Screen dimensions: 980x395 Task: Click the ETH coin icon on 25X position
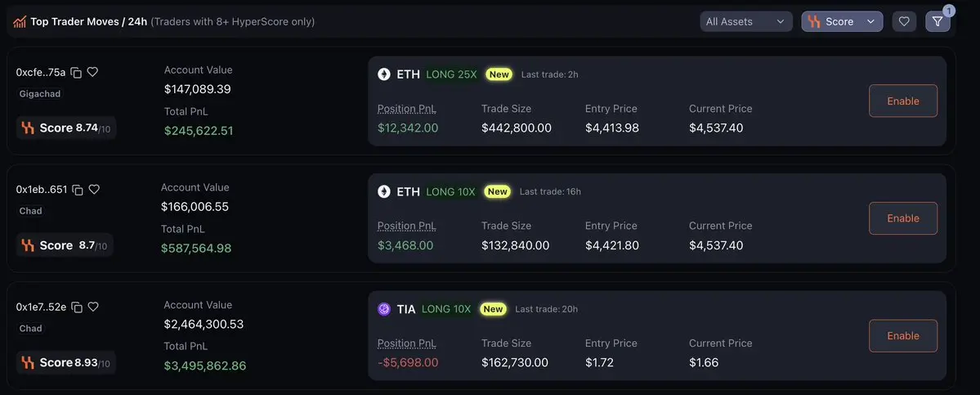point(384,74)
